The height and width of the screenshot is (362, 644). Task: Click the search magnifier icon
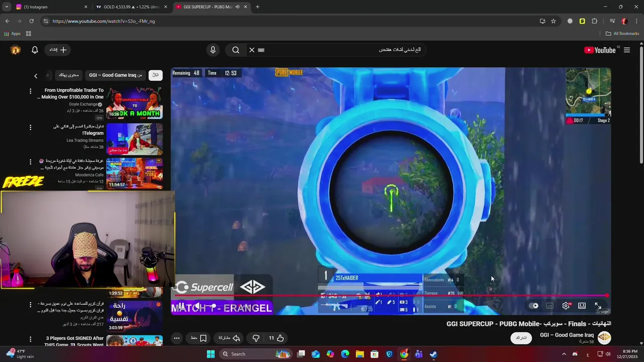(235, 50)
